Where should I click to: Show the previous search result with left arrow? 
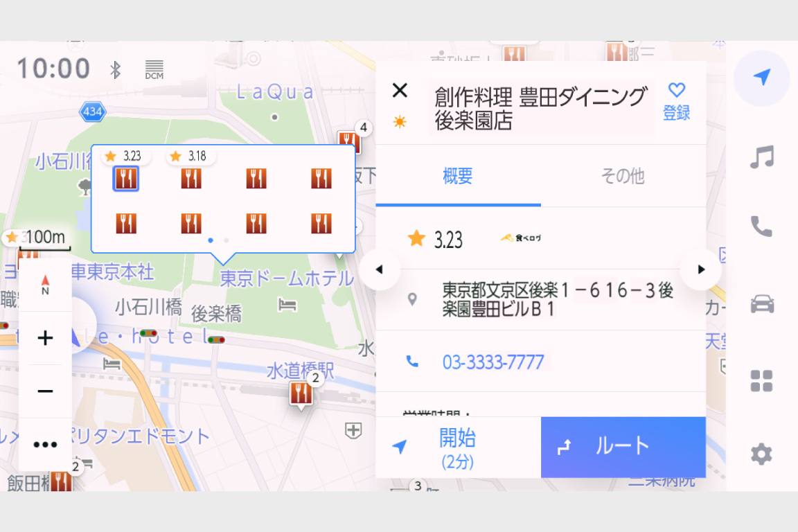click(x=380, y=269)
